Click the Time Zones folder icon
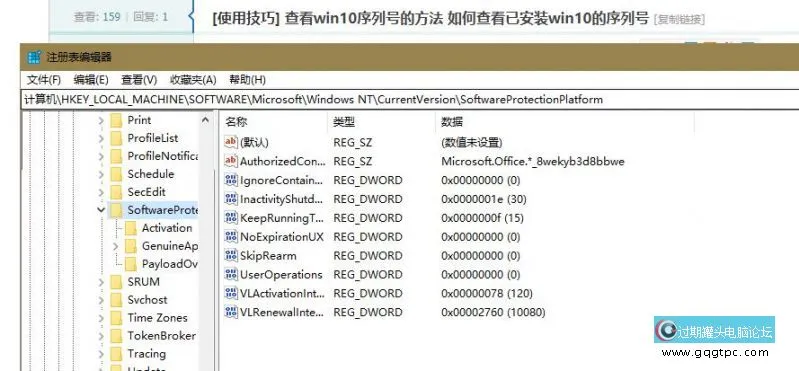This screenshot has width=799, height=371. pyautogui.click(x=117, y=318)
